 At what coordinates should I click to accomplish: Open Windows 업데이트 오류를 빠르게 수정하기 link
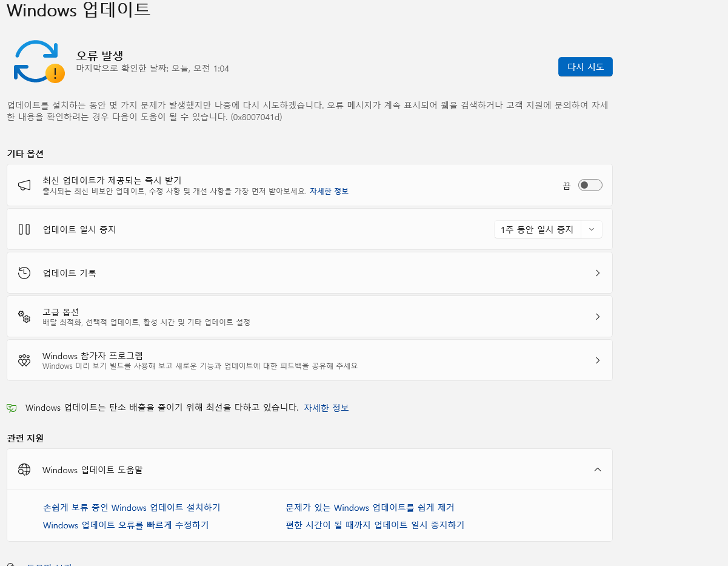point(126,525)
